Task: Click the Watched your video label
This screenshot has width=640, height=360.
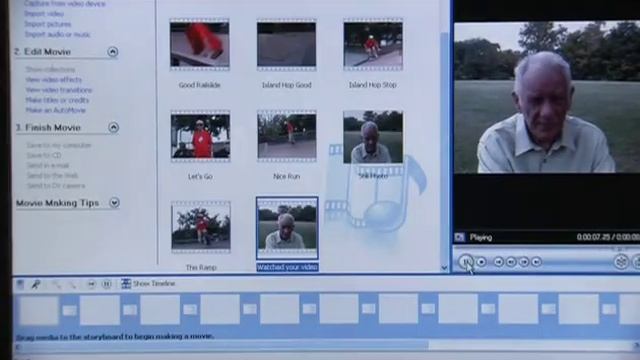Action: (x=287, y=267)
